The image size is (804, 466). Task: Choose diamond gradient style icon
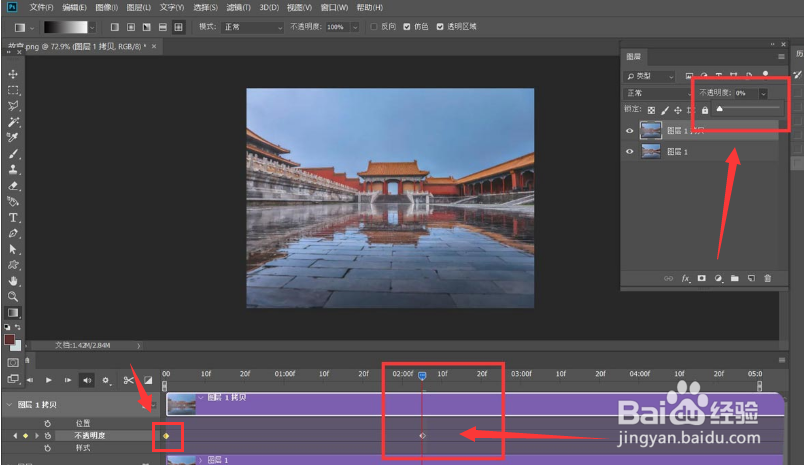[178, 27]
